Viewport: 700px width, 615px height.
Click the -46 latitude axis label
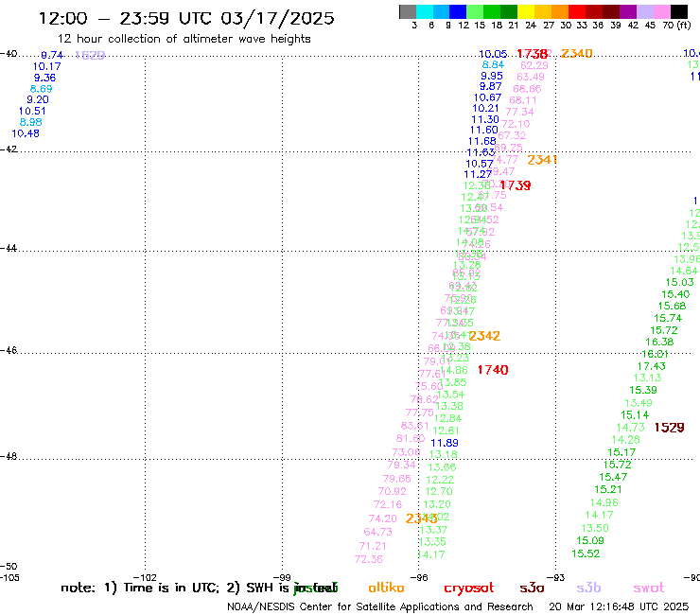pyautogui.click(x=9, y=350)
